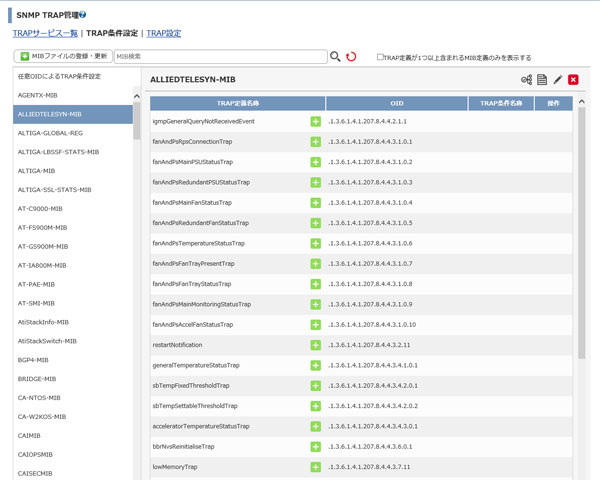
Task: Toggle show only MIBs containing TRAP definitions
Action: coord(380,57)
